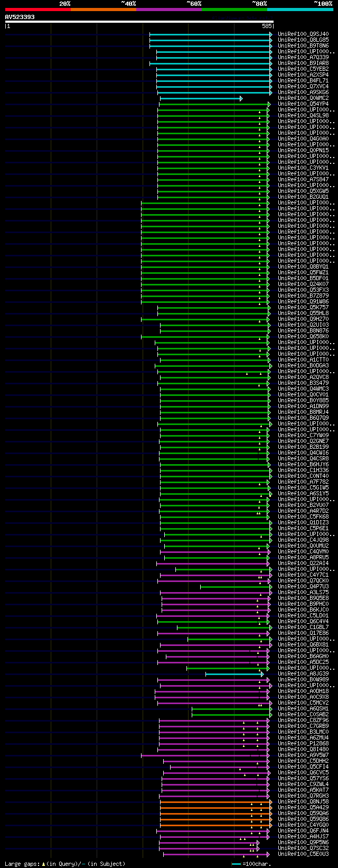The image size is (338, 868).
Task: Click the arrowhead of the Q4P7U3 alignment
Action: coord(271,587)
